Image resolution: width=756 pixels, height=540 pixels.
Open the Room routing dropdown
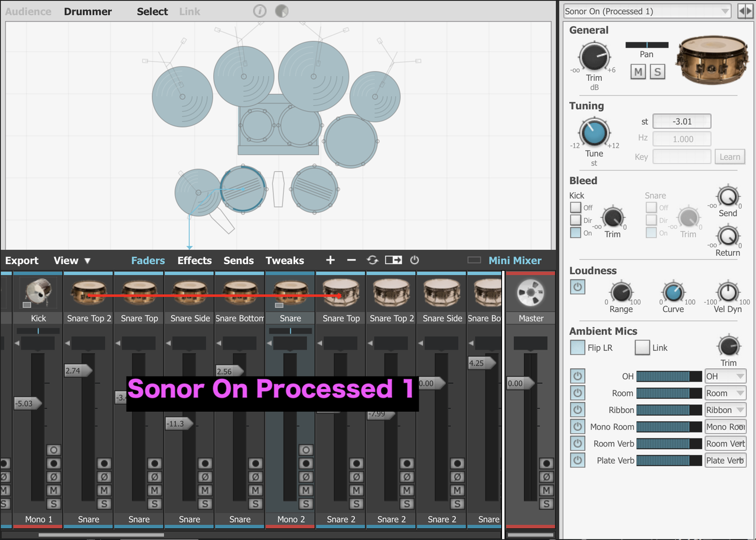(x=725, y=393)
